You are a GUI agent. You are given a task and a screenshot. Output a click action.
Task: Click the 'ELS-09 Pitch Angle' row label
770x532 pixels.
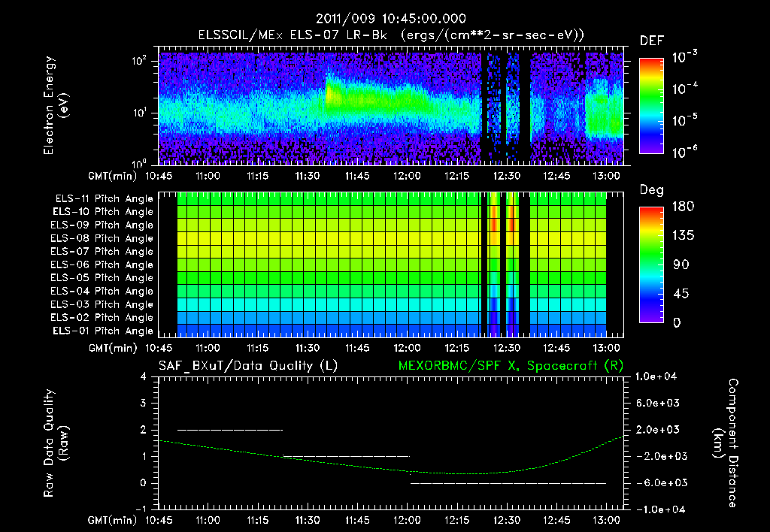pyautogui.click(x=102, y=225)
